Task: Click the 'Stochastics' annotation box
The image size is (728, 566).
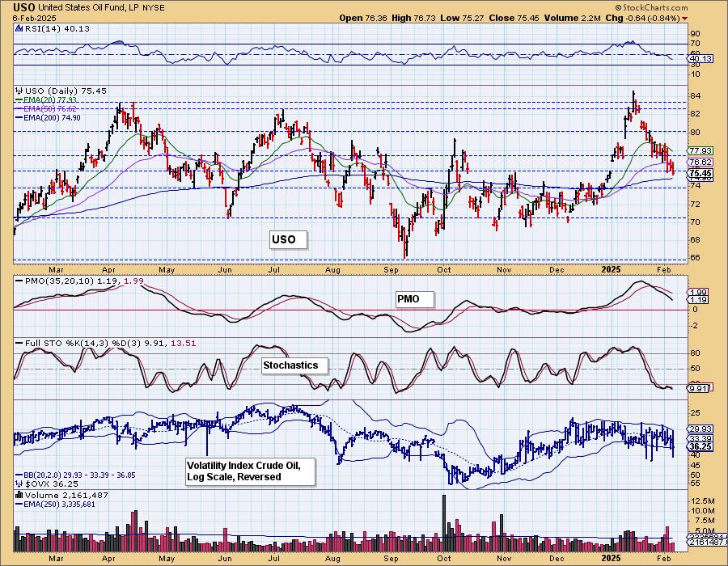Action: (x=294, y=365)
